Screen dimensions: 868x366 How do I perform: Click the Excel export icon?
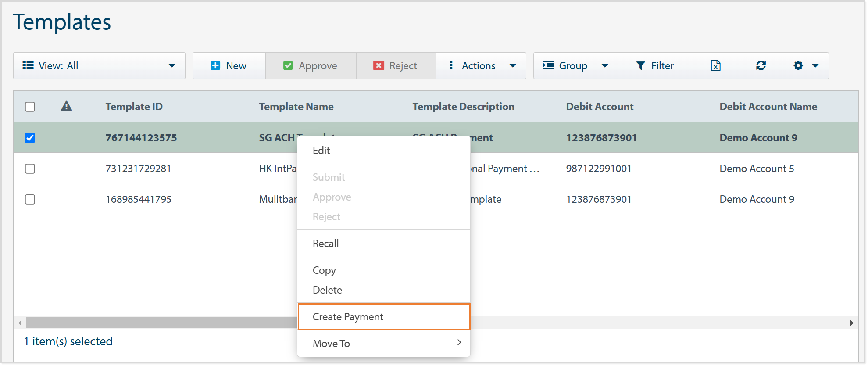(715, 66)
